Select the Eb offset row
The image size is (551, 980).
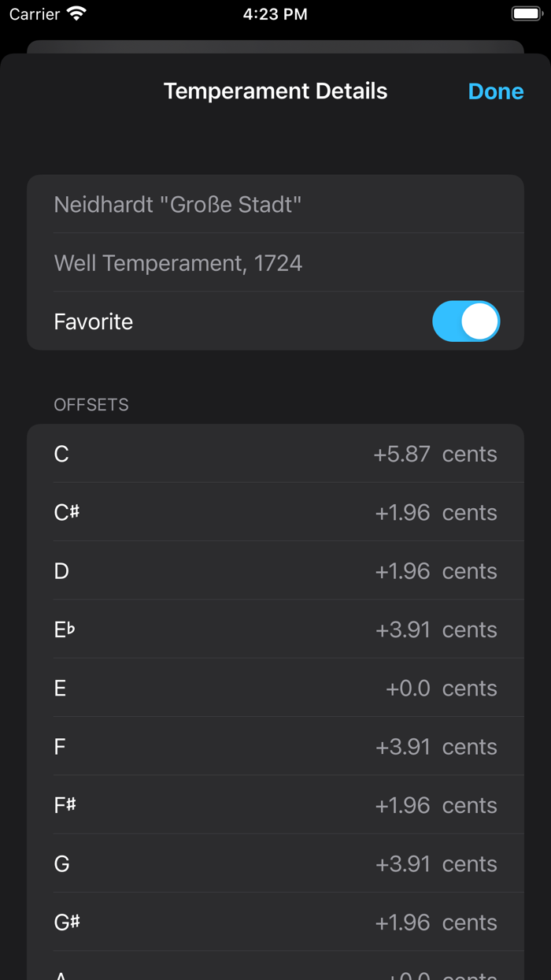[275, 629]
